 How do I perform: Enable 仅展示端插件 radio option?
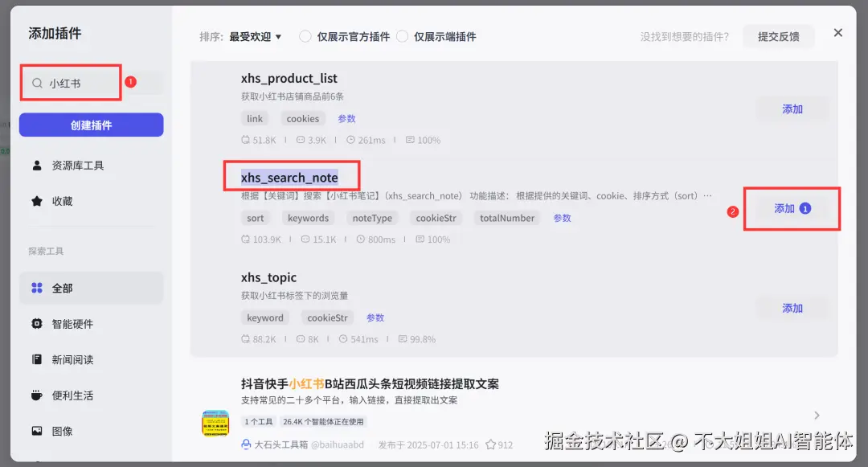(403, 36)
